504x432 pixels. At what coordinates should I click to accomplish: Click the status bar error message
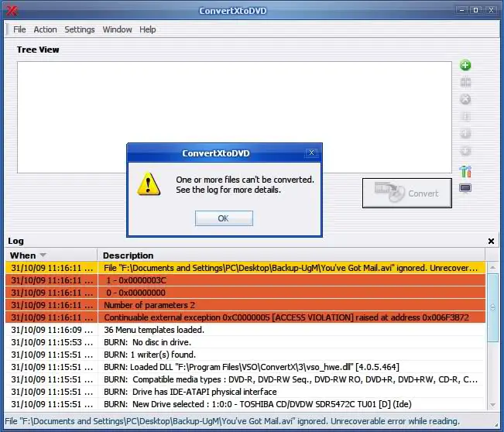point(232,421)
